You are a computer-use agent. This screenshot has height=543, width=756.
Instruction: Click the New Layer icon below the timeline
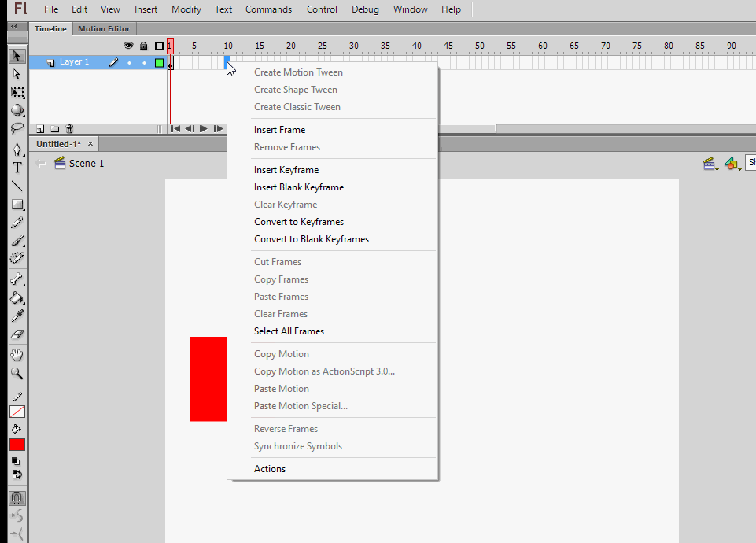(40, 128)
